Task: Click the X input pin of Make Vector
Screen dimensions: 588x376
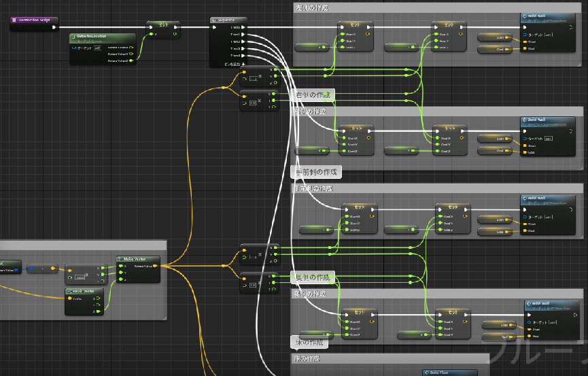Action: tap(121, 267)
